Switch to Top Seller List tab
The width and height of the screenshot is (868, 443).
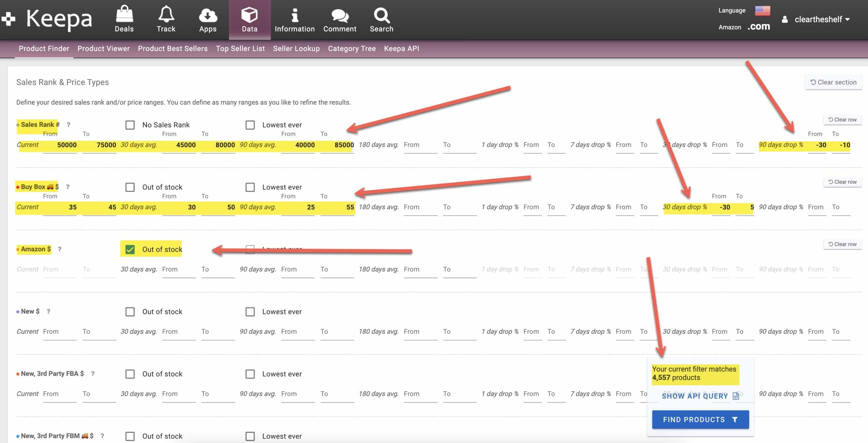click(x=240, y=49)
